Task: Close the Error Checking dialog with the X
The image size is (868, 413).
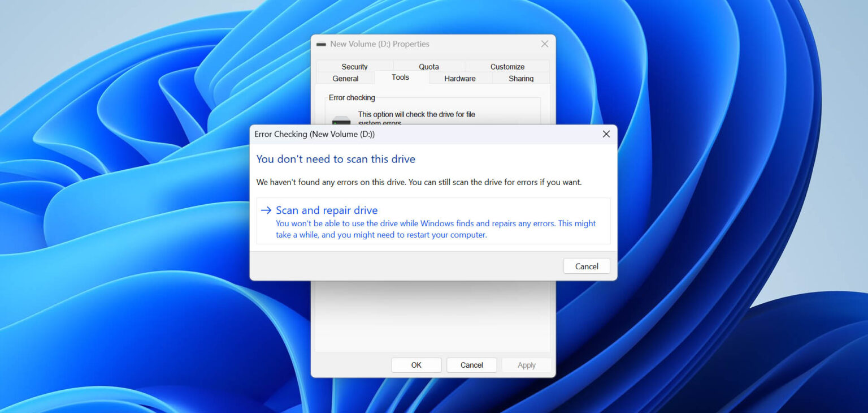Action: point(606,134)
